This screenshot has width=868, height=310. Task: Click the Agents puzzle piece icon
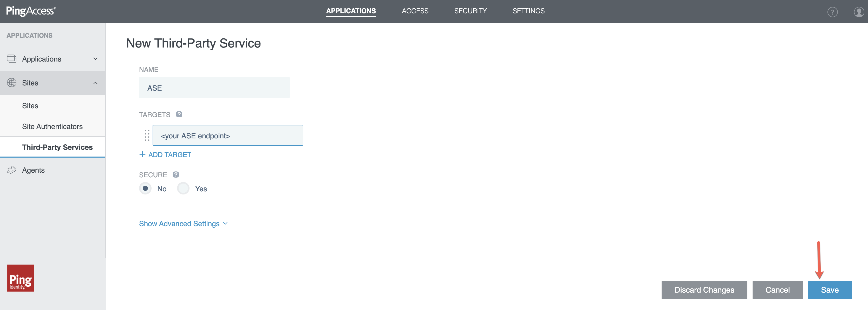pos(12,170)
